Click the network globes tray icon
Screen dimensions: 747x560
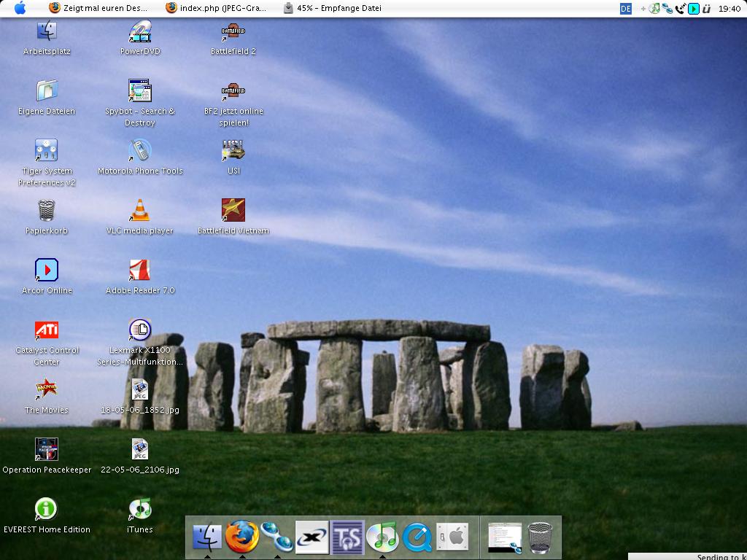point(667,9)
